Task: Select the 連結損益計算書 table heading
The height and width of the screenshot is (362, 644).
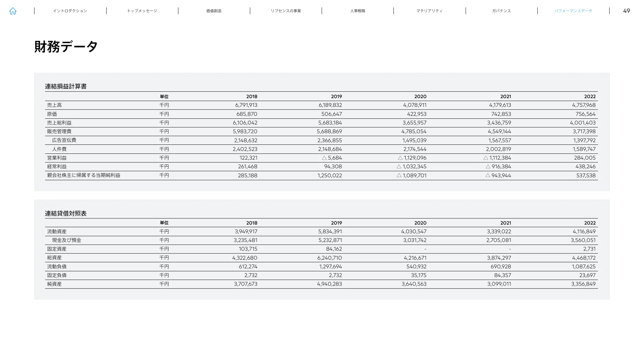Action: point(66,86)
